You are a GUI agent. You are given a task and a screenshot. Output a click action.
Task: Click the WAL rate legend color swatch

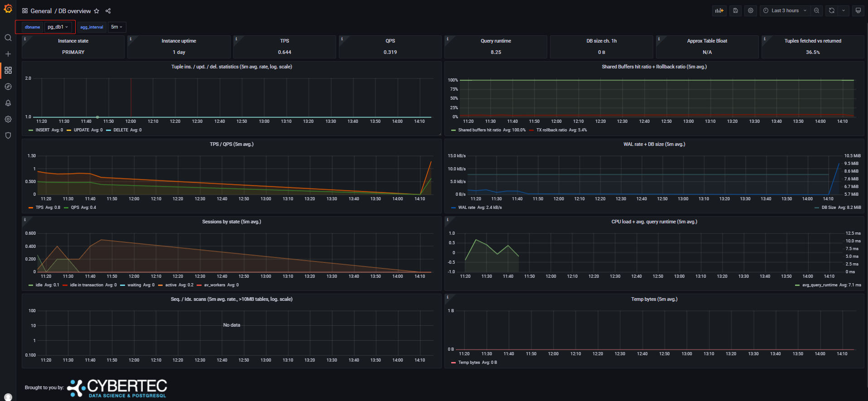[x=453, y=208]
